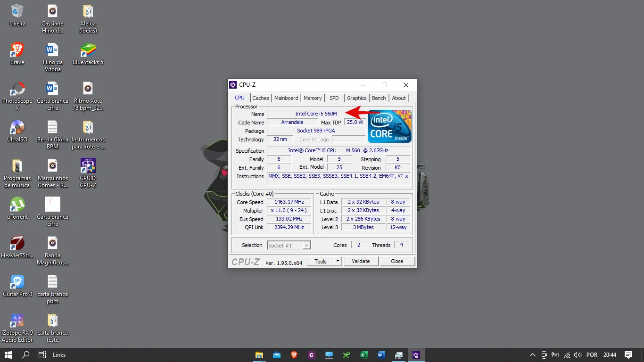Image resolution: width=644 pixels, height=362 pixels.
Task: Open the Bench tab
Action: point(379,98)
